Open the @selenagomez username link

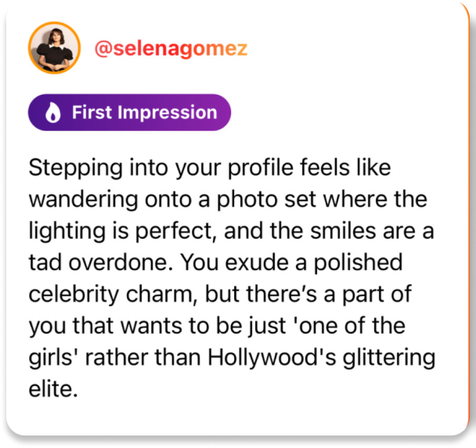click(x=171, y=49)
